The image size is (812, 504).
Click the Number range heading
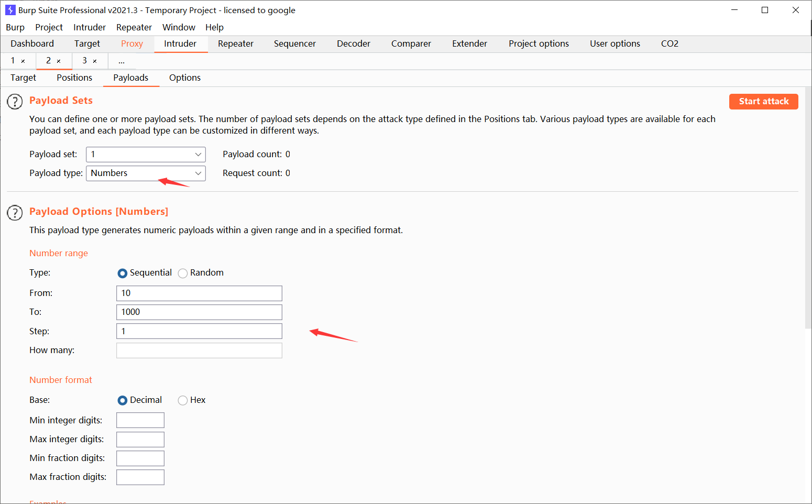pyautogui.click(x=59, y=253)
